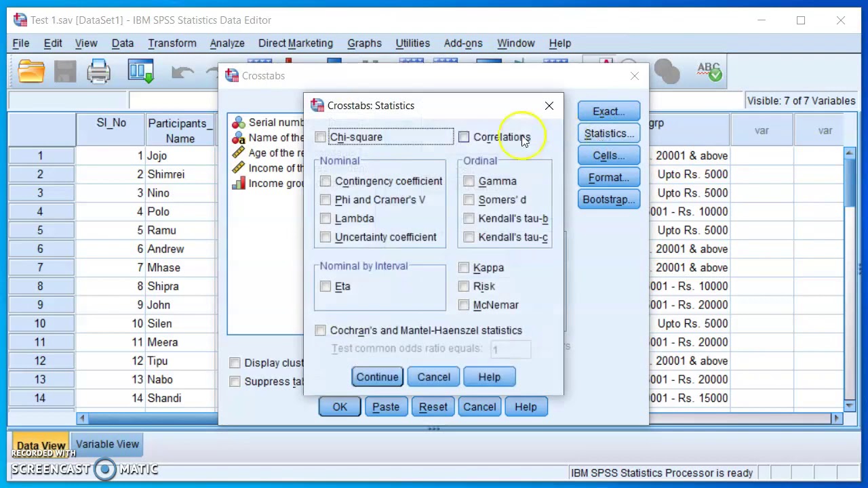Image resolution: width=868 pixels, height=488 pixels.
Task: Click the Undo arrow toolbar icon
Action: pos(182,72)
